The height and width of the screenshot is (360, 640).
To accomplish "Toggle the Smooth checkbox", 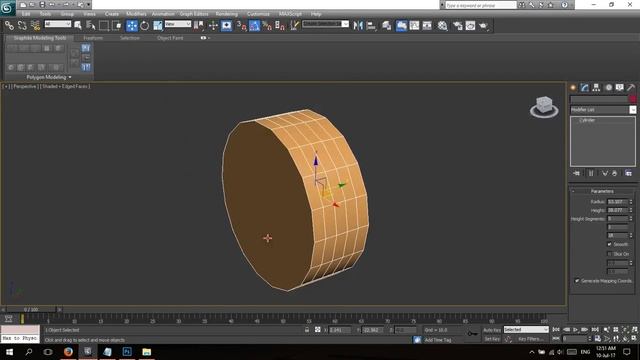I will [x=610, y=244].
